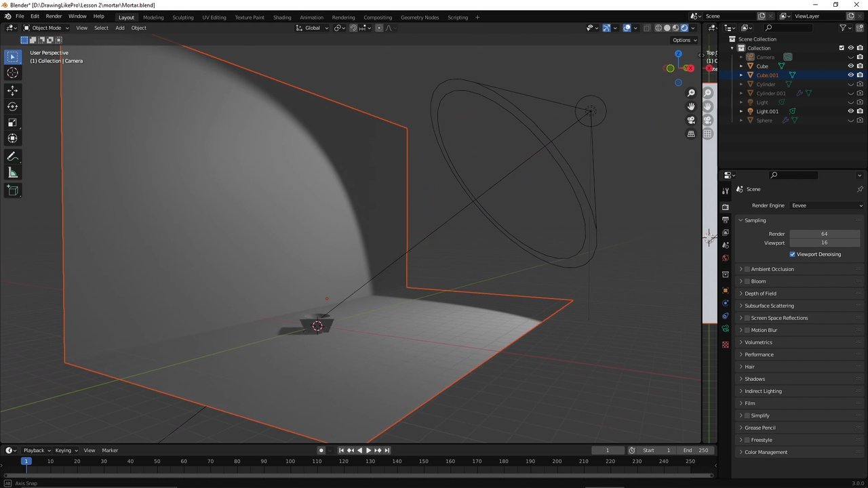
Task: Switch to Shading workspace tab
Action: [282, 17]
